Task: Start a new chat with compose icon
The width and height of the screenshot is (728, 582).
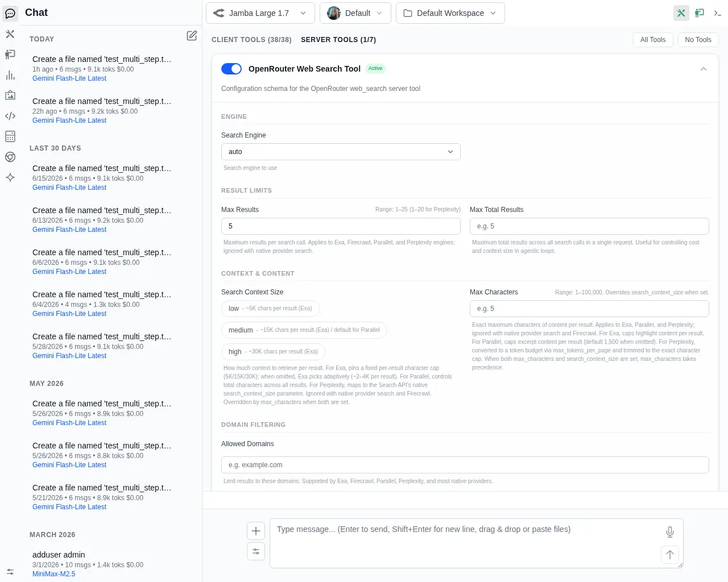Action: (x=192, y=36)
